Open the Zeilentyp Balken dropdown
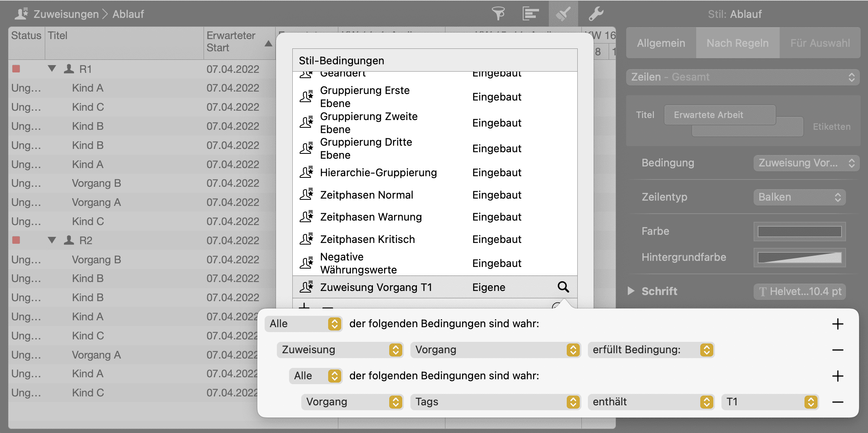868x433 pixels. click(799, 197)
